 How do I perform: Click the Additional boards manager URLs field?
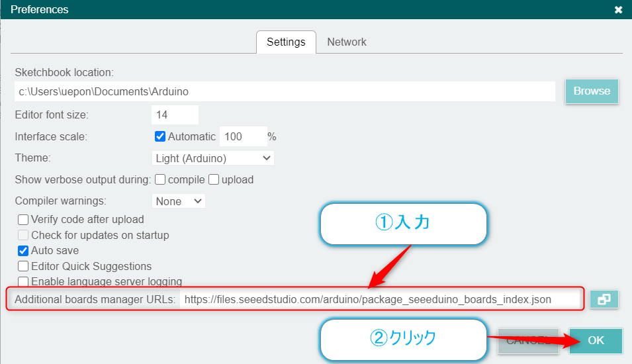pyautogui.click(x=380, y=300)
